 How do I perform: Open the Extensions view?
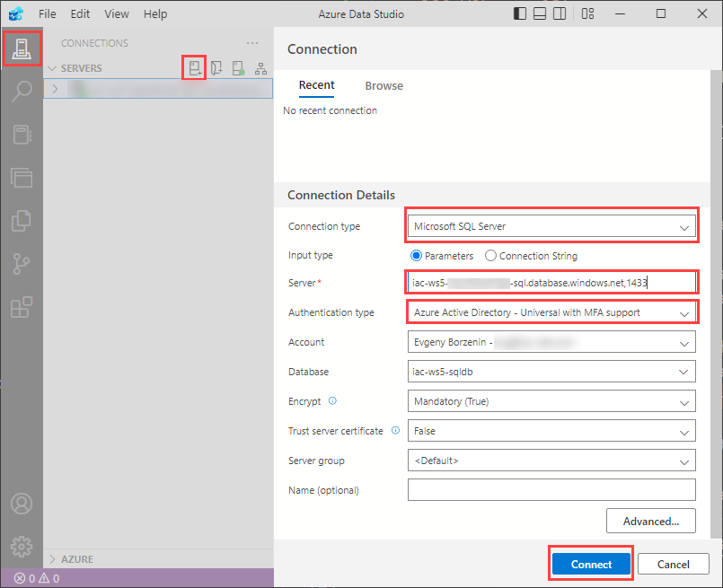pos(22,307)
